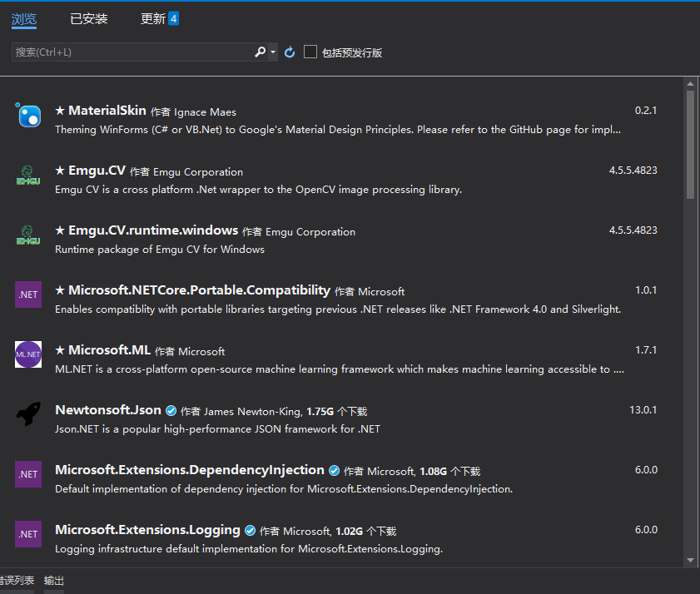Expand the search history dropdown arrow

(x=273, y=52)
